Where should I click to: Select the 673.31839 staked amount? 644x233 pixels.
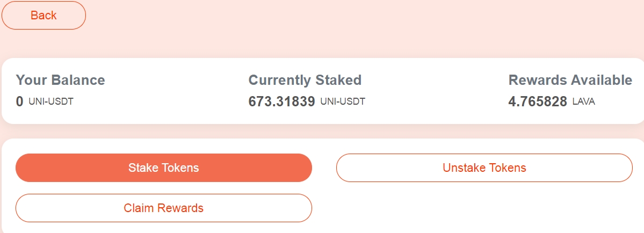click(x=281, y=101)
